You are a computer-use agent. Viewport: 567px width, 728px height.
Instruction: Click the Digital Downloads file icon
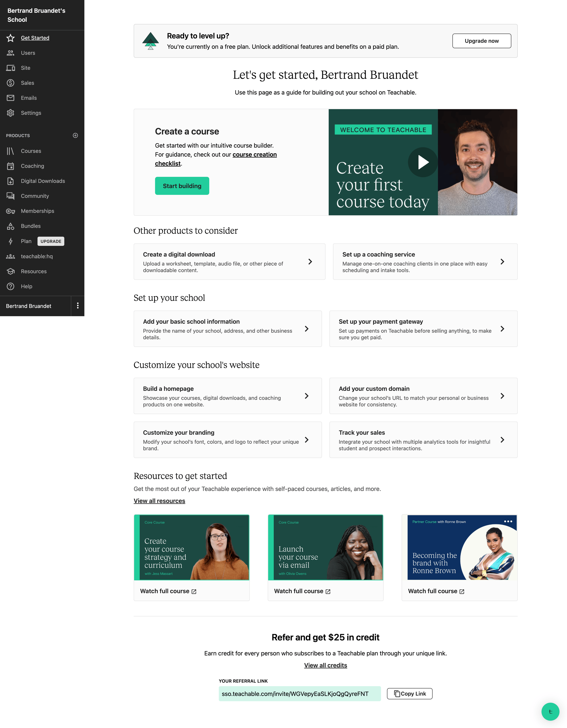click(11, 181)
